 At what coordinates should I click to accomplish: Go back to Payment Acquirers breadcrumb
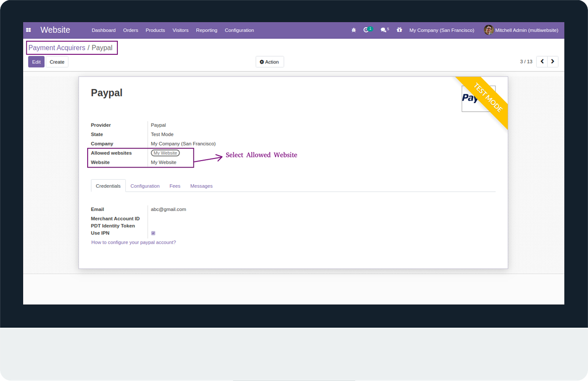coord(56,48)
